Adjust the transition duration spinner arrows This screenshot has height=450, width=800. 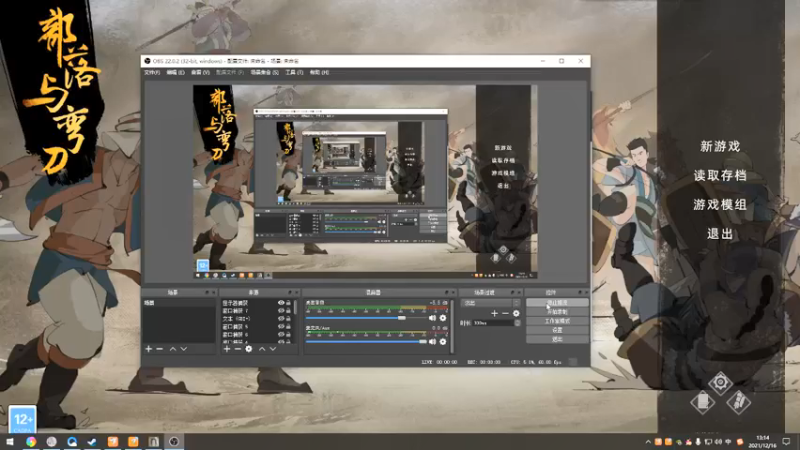coord(517,323)
